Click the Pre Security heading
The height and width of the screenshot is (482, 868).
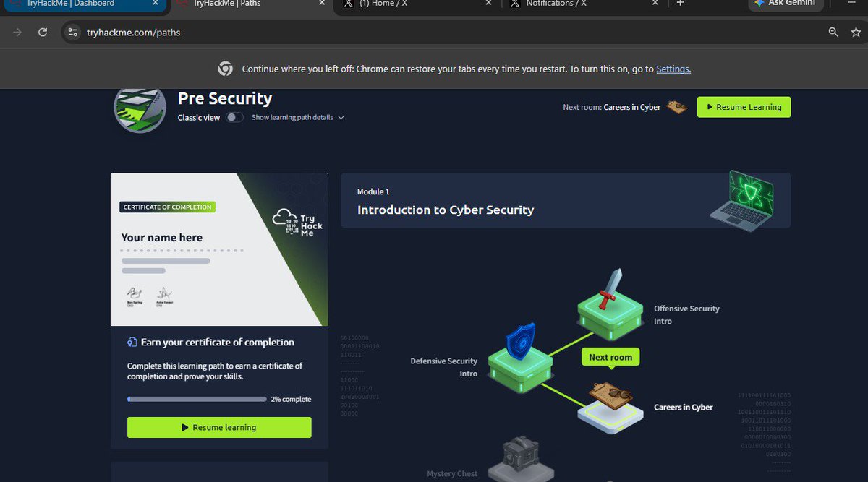point(225,98)
